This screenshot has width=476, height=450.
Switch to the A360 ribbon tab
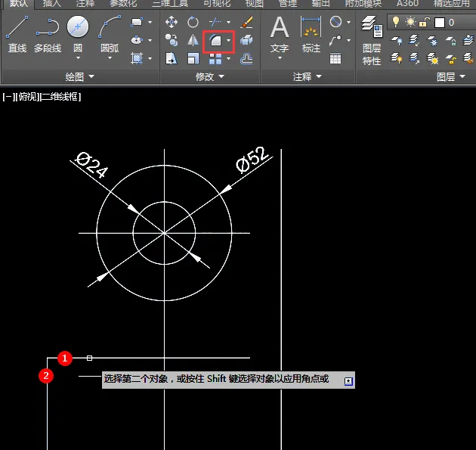407,4
